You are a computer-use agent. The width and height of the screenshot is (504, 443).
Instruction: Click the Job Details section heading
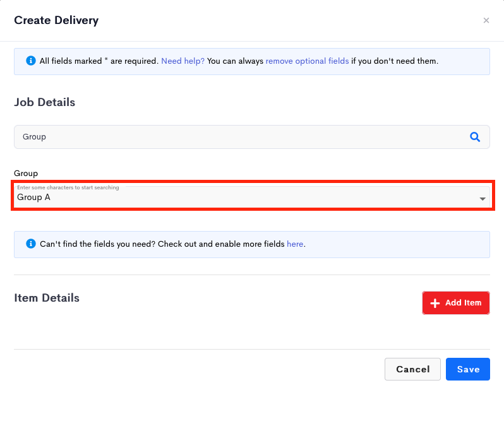[45, 102]
